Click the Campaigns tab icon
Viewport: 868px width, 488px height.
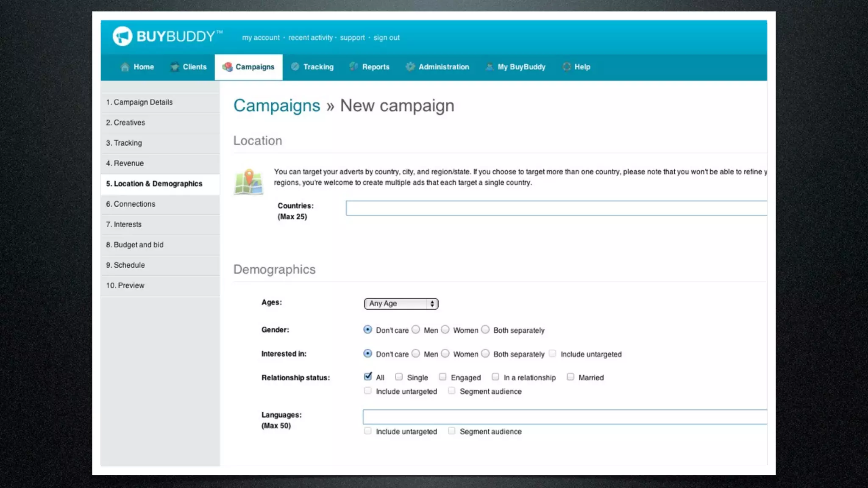[228, 67]
